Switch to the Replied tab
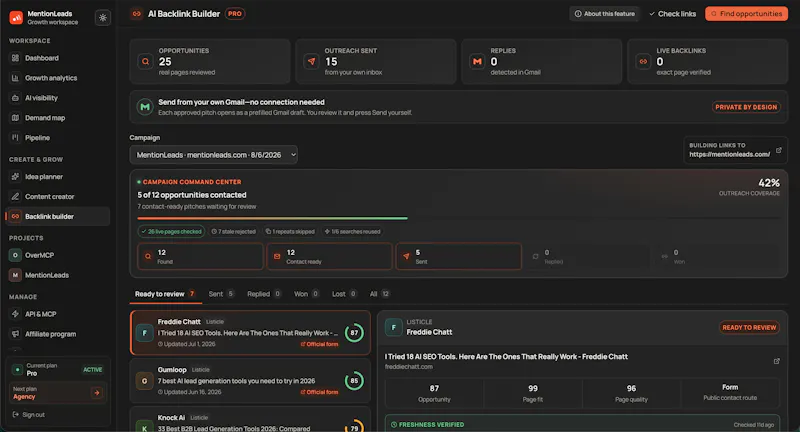The height and width of the screenshot is (432, 800). click(x=264, y=294)
